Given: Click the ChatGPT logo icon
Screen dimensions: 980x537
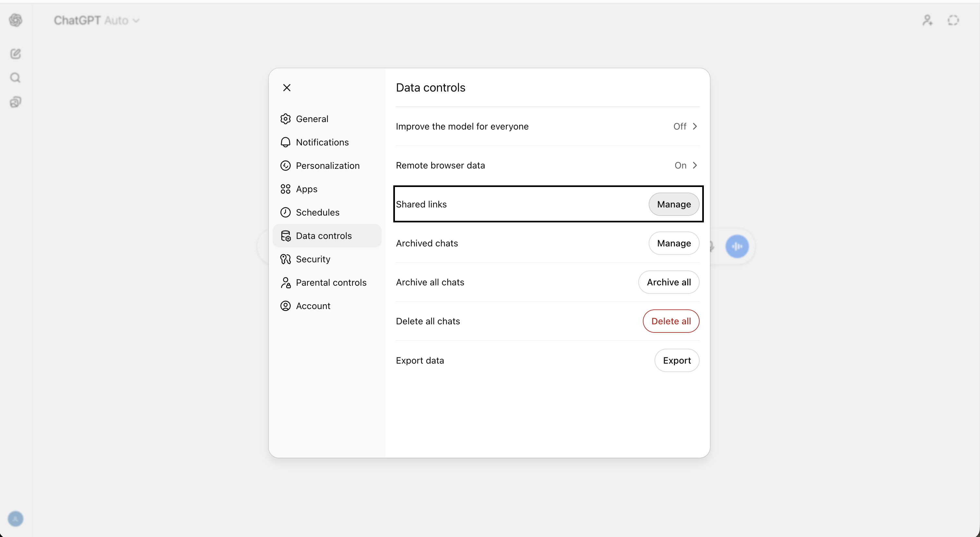Looking at the screenshot, I should click(16, 20).
